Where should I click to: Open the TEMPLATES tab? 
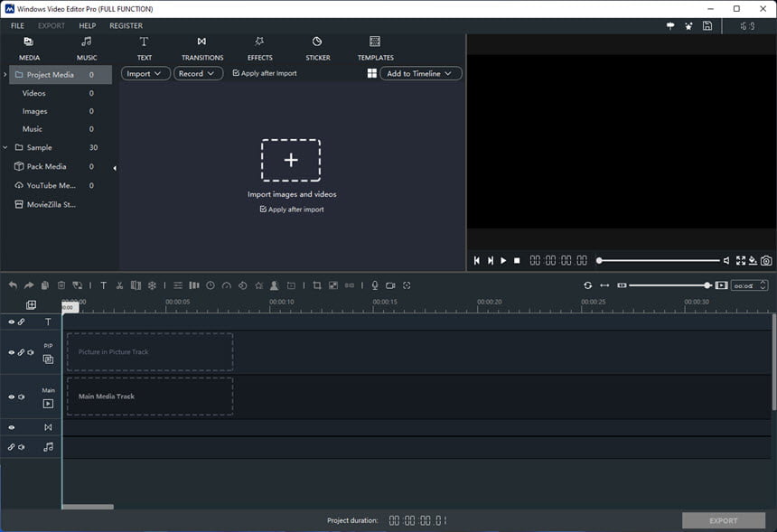pyautogui.click(x=376, y=49)
